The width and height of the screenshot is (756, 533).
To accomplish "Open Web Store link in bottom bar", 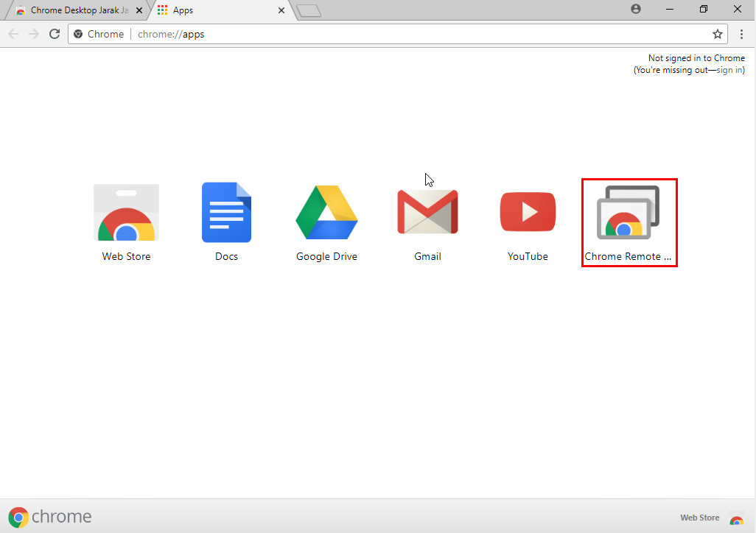I will pyautogui.click(x=699, y=518).
